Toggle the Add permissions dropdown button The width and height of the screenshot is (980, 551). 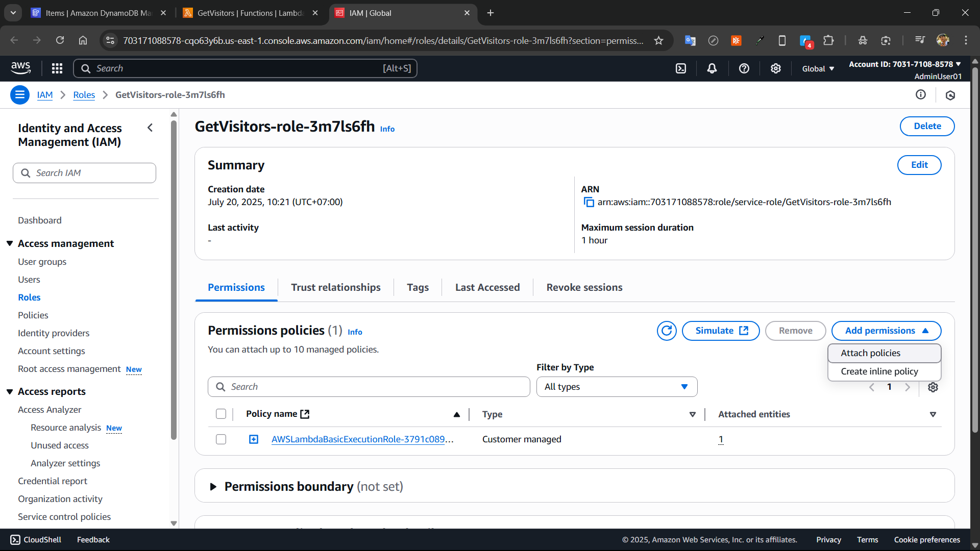[886, 331]
